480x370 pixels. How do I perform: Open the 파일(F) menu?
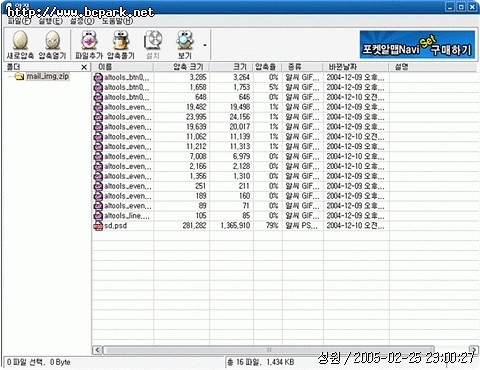(x=19, y=21)
